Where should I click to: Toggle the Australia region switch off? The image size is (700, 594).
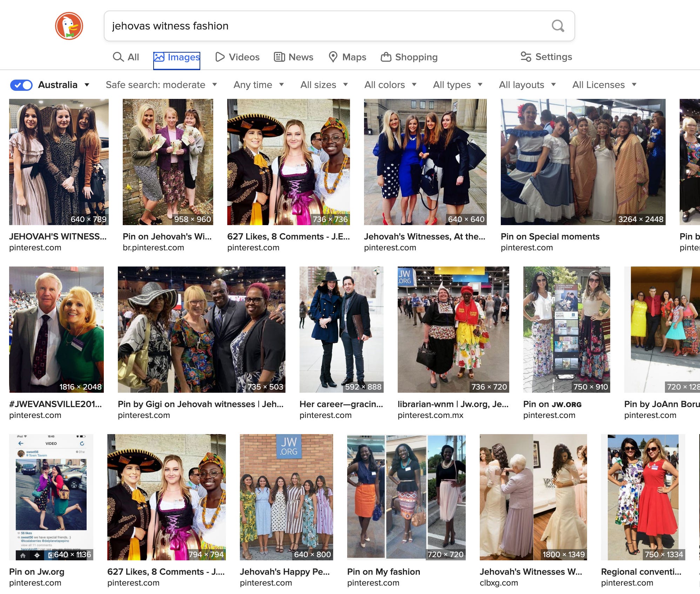(x=21, y=85)
